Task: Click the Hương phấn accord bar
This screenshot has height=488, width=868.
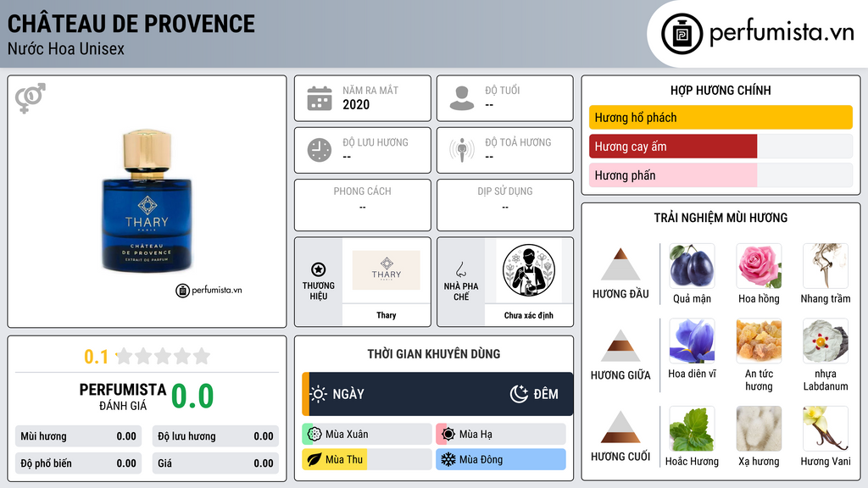Action: (721, 175)
